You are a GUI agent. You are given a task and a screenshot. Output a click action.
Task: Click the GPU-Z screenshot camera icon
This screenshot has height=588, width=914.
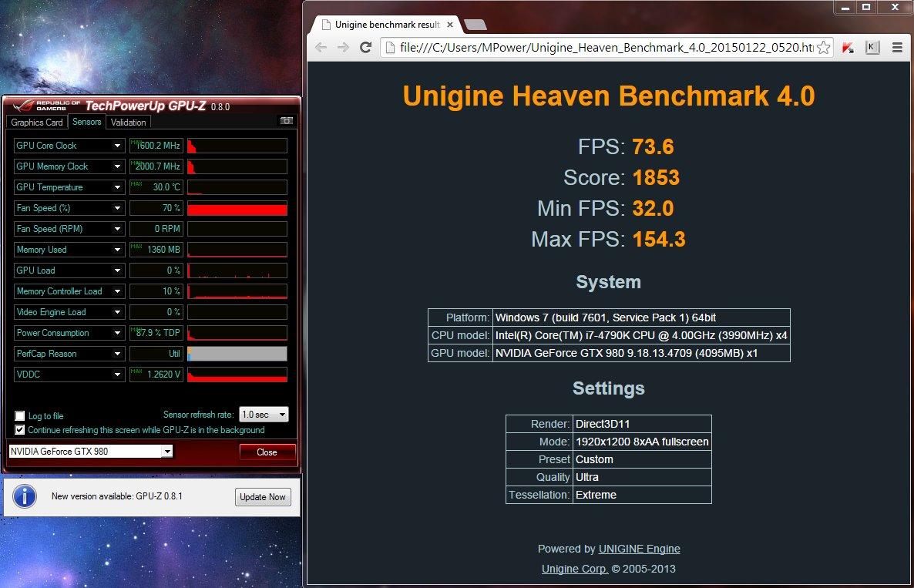[x=286, y=121]
